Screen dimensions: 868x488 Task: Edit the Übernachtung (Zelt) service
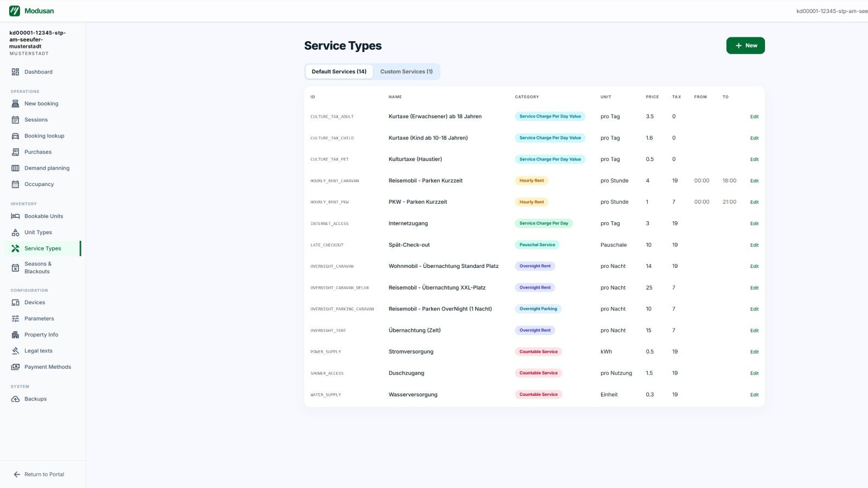pos(754,330)
